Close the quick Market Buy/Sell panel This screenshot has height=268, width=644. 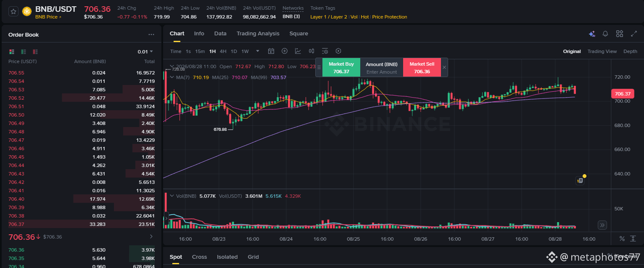coord(444,67)
